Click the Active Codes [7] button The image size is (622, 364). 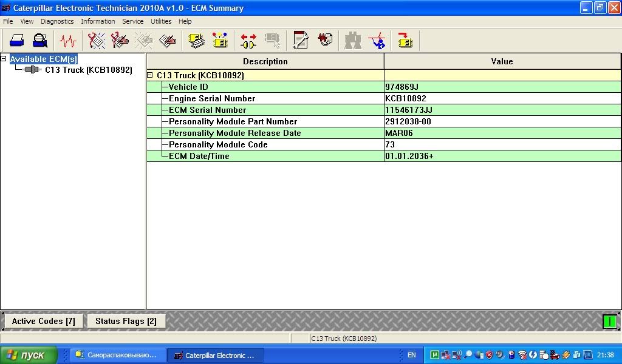tap(44, 321)
